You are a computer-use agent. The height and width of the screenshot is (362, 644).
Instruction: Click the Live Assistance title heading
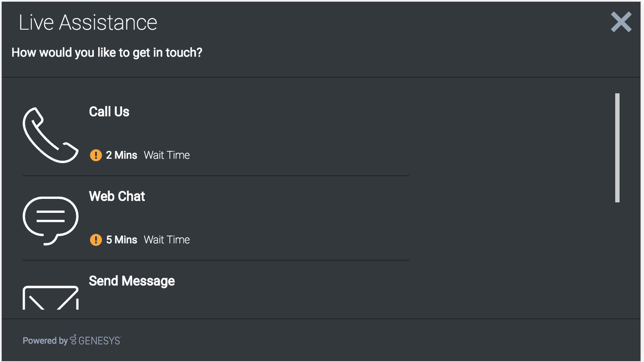(88, 23)
